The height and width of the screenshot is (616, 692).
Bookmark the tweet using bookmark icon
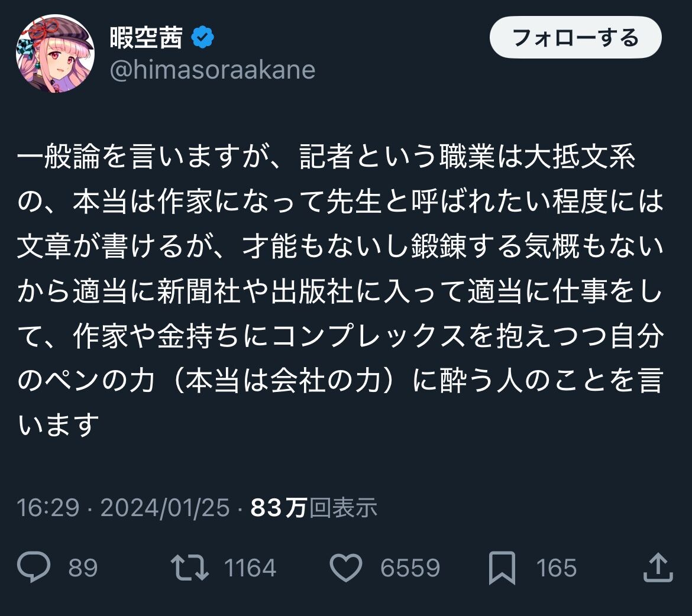(x=502, y=568)
